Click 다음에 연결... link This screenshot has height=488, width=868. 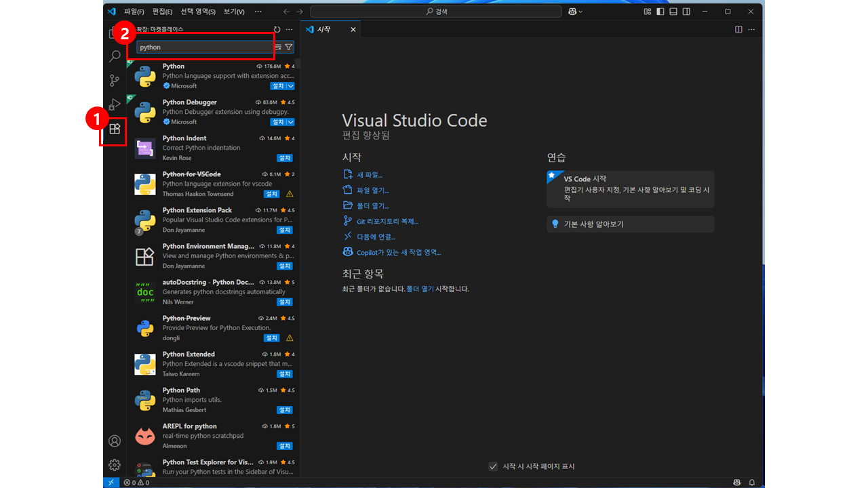376,237
